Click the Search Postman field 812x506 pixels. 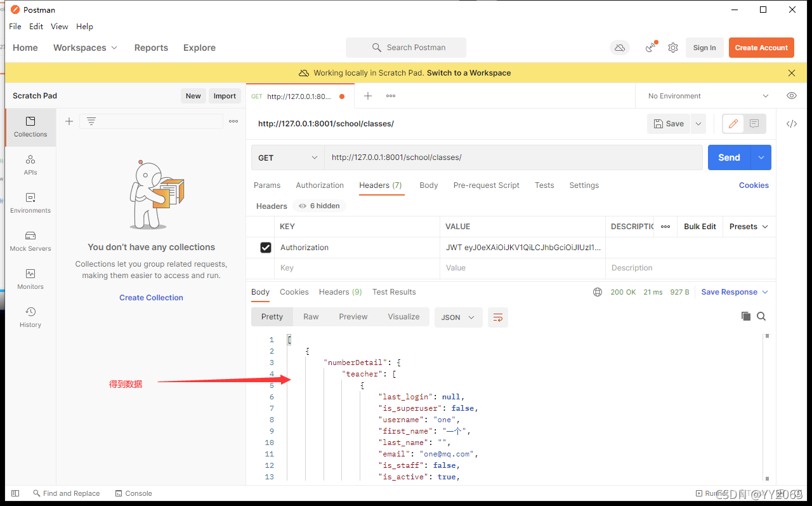pos(406,48)
